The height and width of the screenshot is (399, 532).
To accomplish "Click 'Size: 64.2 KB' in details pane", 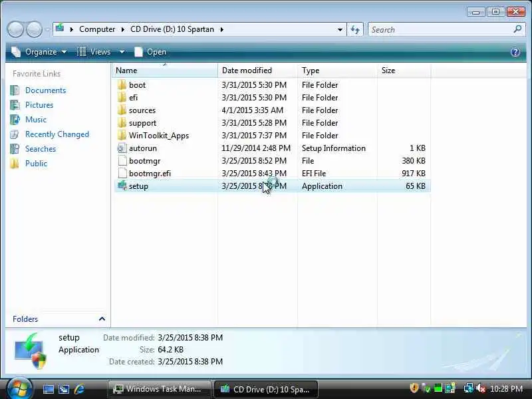I will point(161,350).
